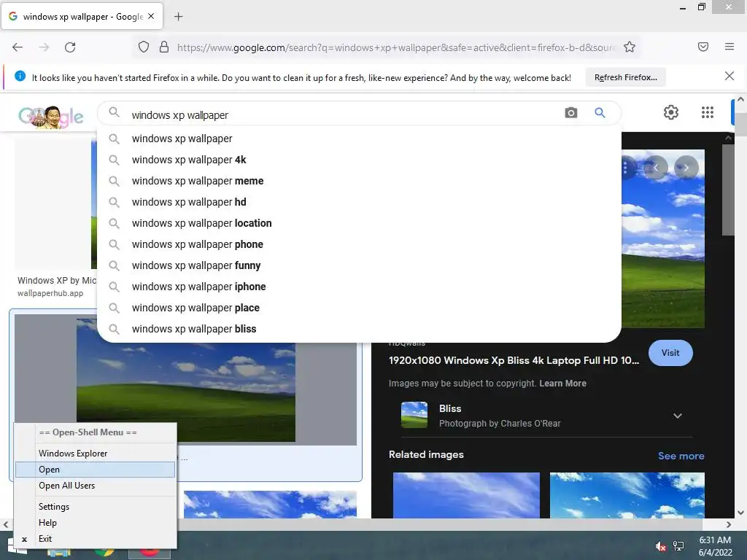Choose suggestion windows xp wallpaper place
747x560 pixels.
pos(358,308)
